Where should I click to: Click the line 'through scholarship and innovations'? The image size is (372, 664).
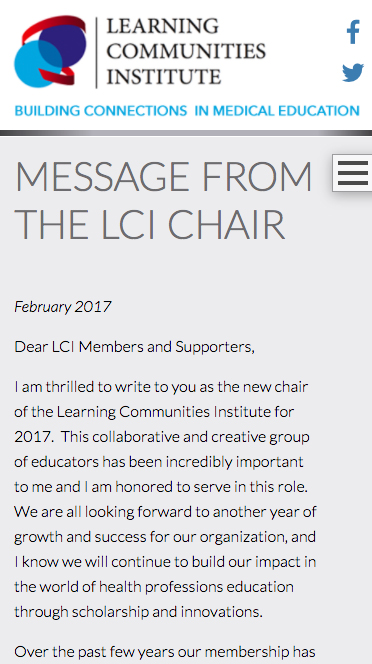click(139, 611)
